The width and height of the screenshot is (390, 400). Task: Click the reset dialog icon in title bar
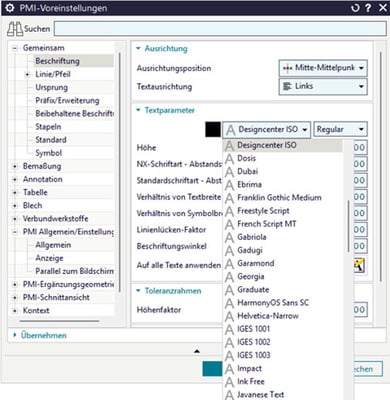355,8
